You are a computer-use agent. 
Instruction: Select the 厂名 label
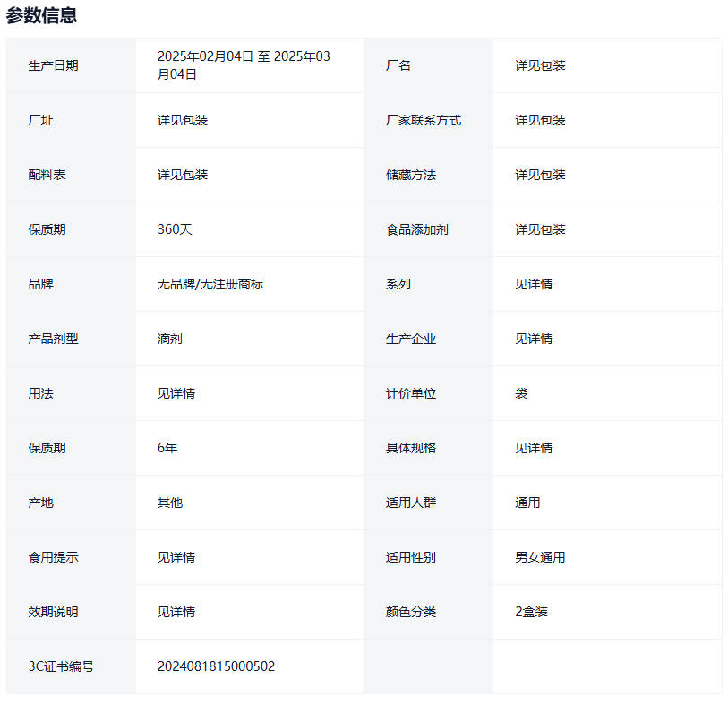click(398, 65)
